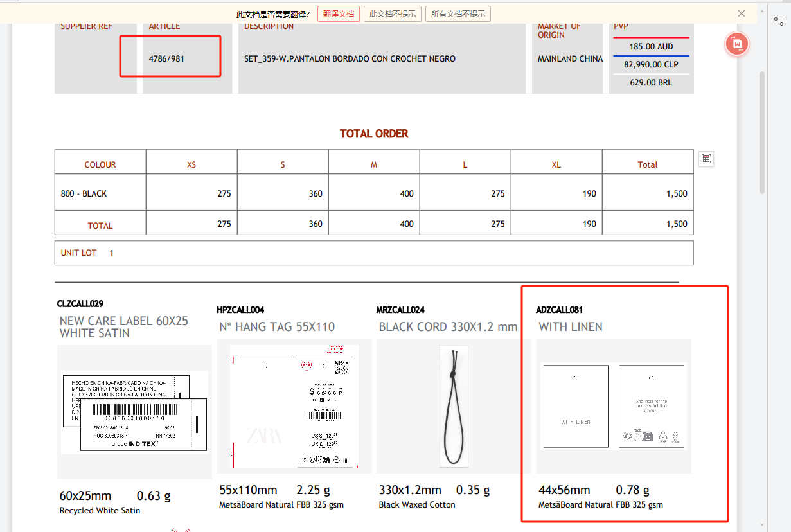Click the XL column header
The image size is (791, 532).
pyautogui.click(x=556, y=164)
